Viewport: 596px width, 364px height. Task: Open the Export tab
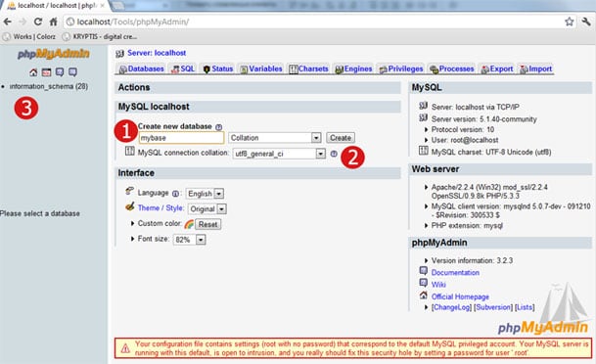point(497,68)
